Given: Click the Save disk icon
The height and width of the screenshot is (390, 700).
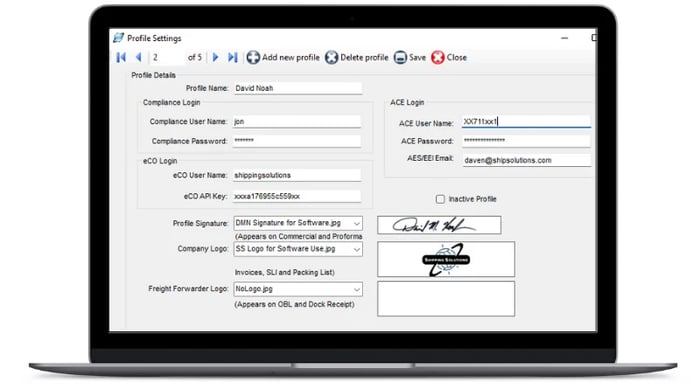Looking at the screenshot, I should [400, 57].
